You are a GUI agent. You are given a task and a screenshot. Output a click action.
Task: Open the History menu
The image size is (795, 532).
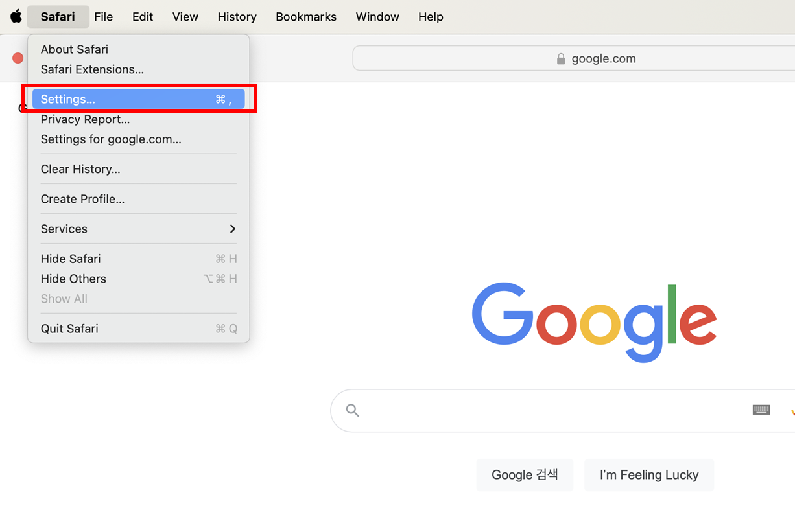[x=237, y=17]
